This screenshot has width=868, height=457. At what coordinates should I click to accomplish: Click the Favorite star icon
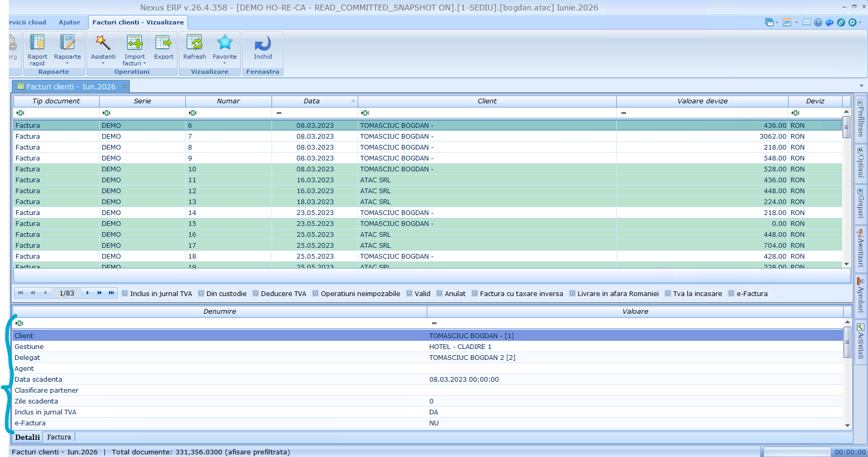[x=225, y=43]
